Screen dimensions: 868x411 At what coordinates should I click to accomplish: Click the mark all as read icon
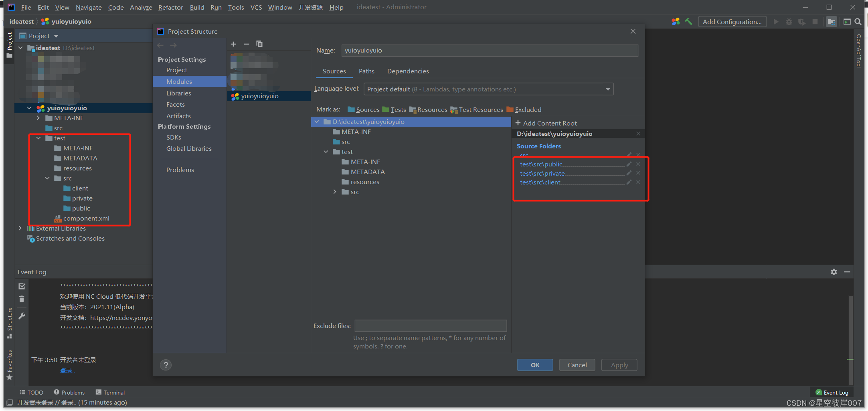(22, 286)
